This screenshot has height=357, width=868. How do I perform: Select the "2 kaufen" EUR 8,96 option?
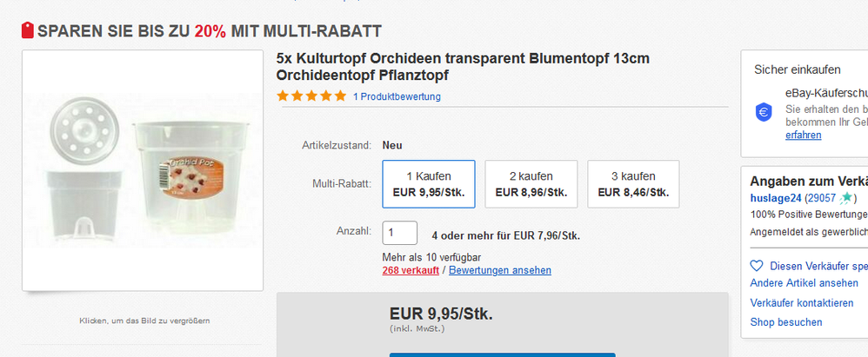tap(531, 184)
